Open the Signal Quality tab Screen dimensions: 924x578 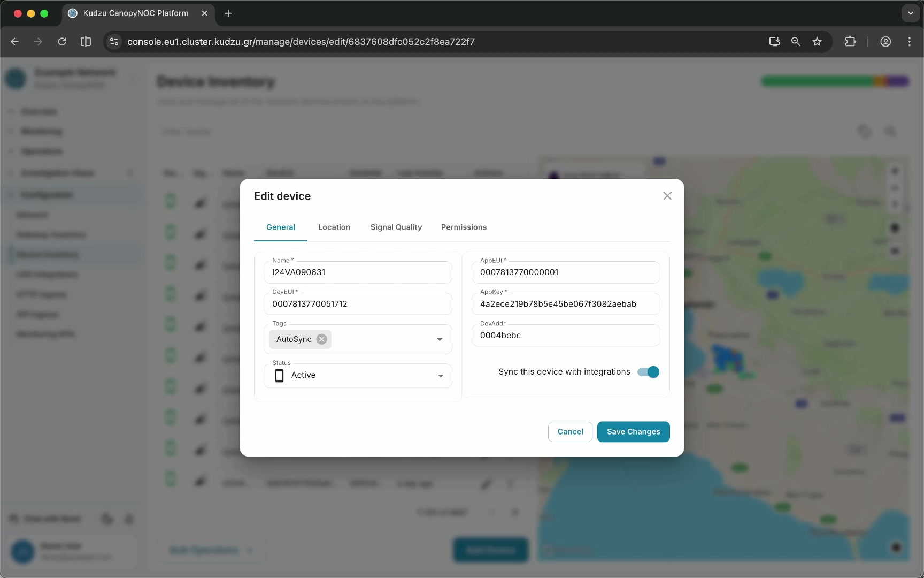coord(396,227)
